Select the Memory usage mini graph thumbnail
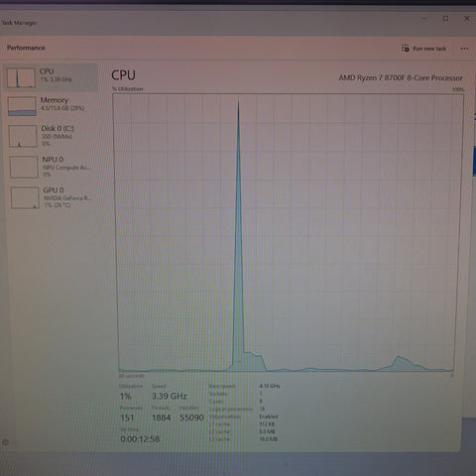 pos(22,106)
